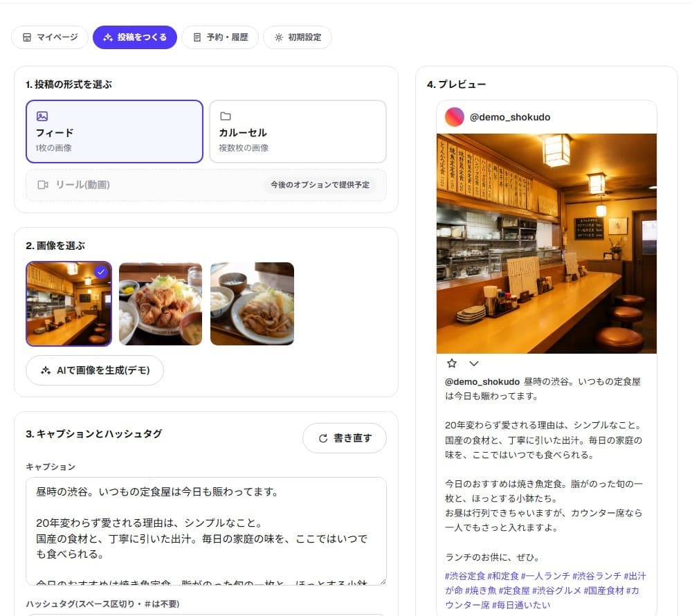The image size is (692, 616).
Task: Click the 1. 投稿の形式を選ぶ heading
Action: coord(69,84)
